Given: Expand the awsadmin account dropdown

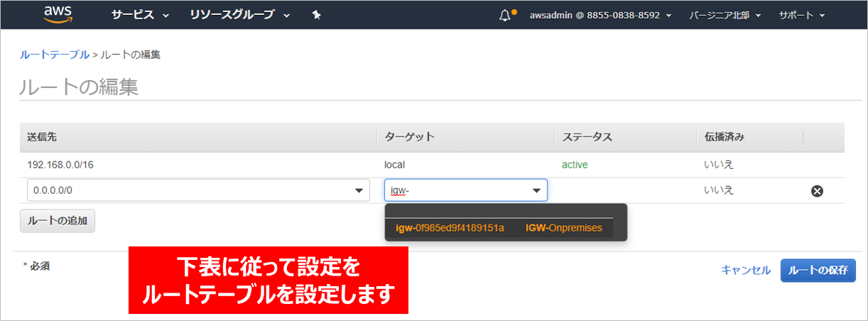Looking at the screenshot, I should pos(600,15).
